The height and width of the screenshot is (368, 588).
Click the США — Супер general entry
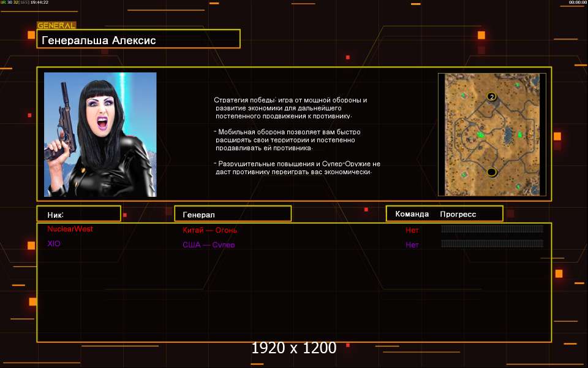[x=208, y=245]
